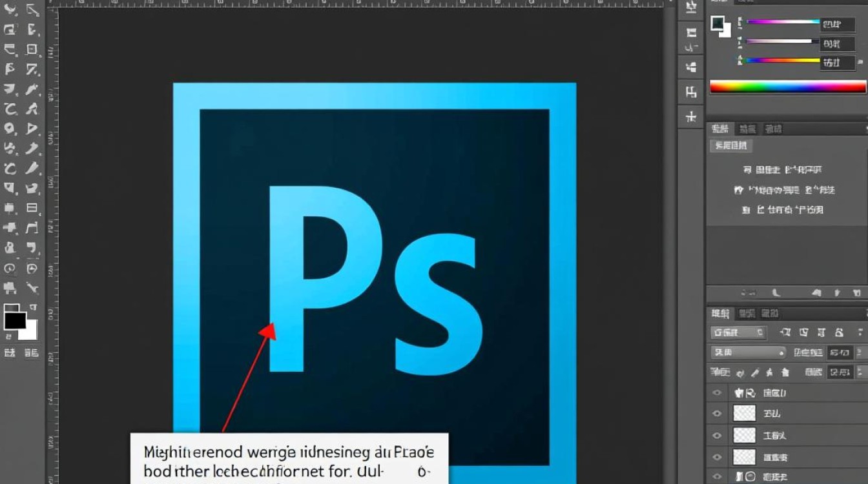Select the left tool in the toolbox's last row

(10, 288)
